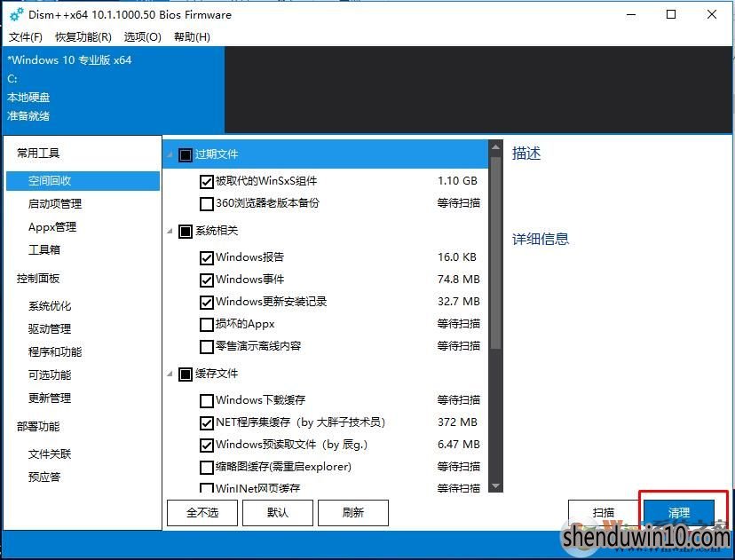Open 系统优化 in the sidebar
This screenshot has width=735, height=560.
coord(50,306)
